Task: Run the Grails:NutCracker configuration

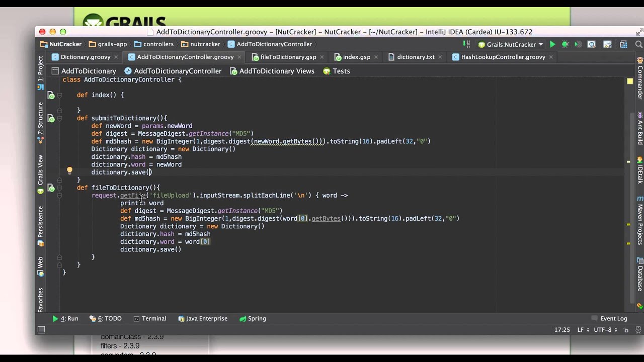Action: coord(552,44)
